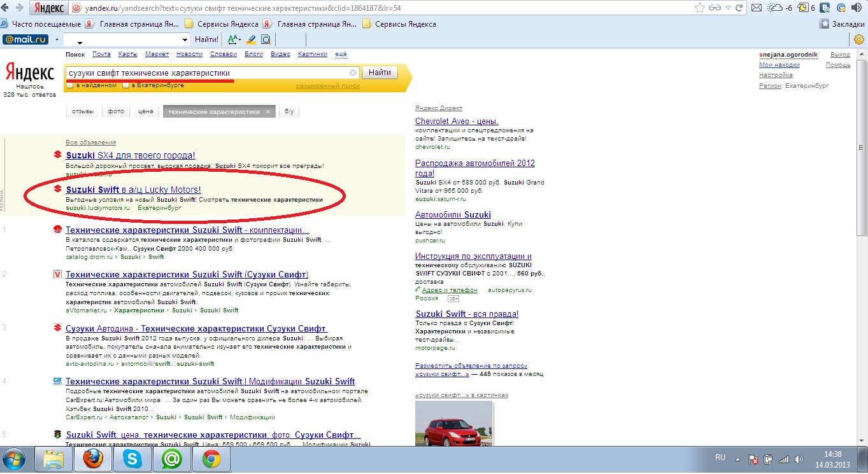Expand the Mail.ru toolbar search dropdown
868x474 pixels.
185,39
